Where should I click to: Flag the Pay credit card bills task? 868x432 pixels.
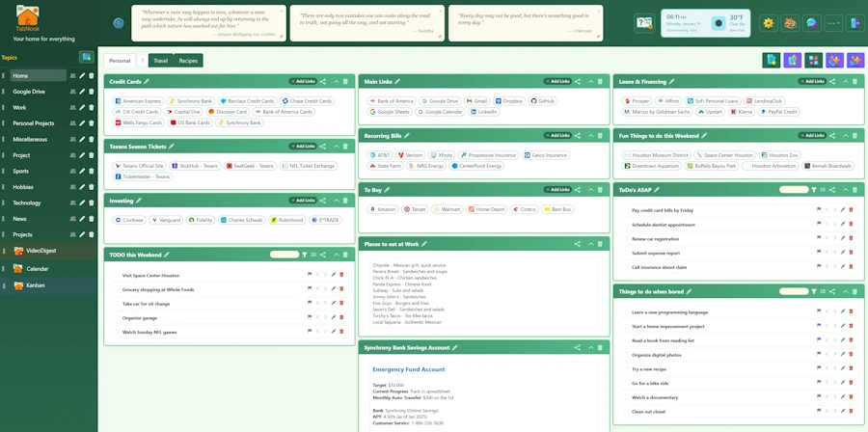(x=819, y=210)
